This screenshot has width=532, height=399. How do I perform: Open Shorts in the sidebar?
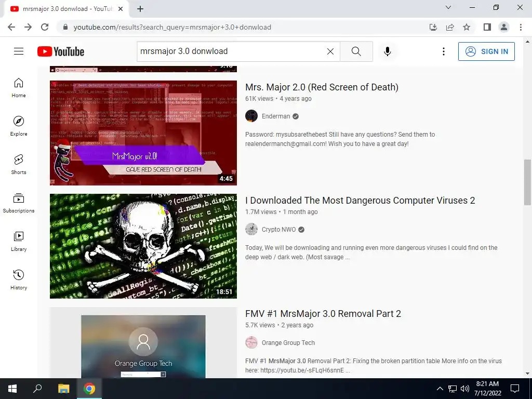point(19,165)
